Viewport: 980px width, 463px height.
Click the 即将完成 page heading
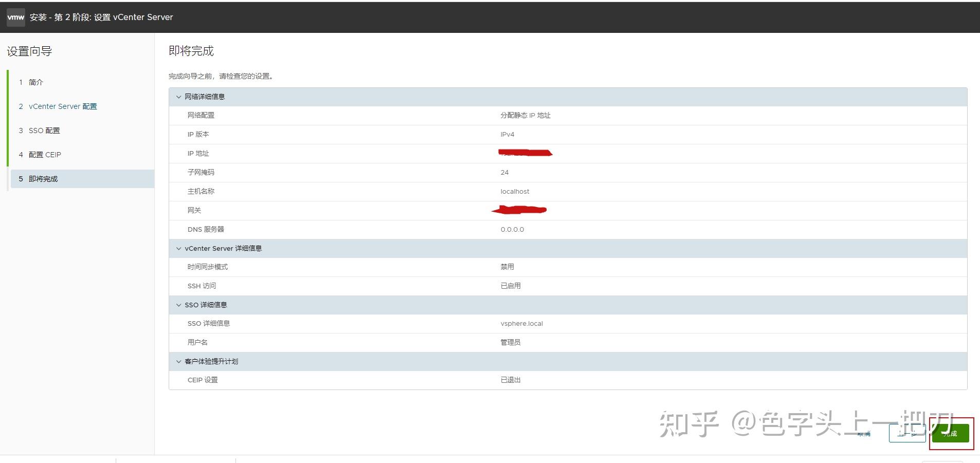(x=191, y=51)
